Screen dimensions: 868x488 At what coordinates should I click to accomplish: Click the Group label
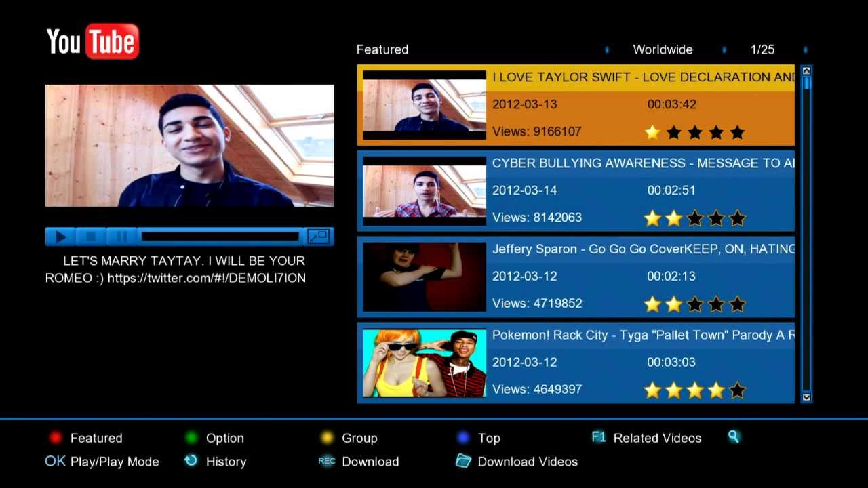point(359,438)
